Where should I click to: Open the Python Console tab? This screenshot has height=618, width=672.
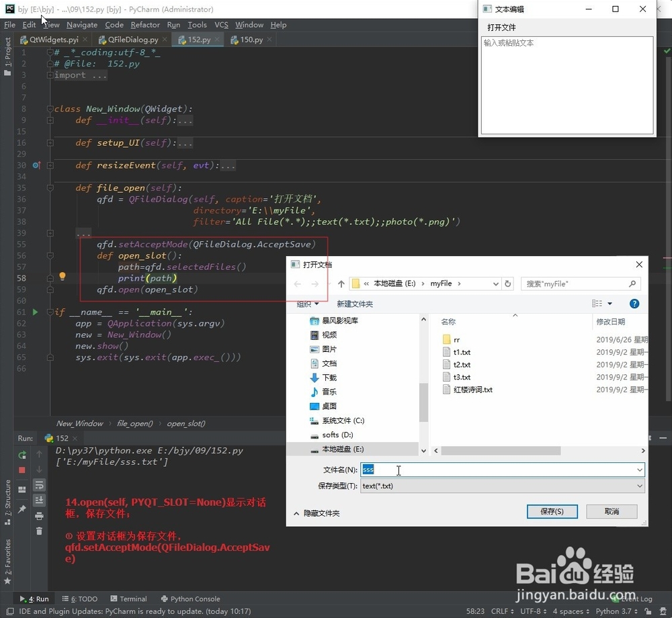coord(190,599)
